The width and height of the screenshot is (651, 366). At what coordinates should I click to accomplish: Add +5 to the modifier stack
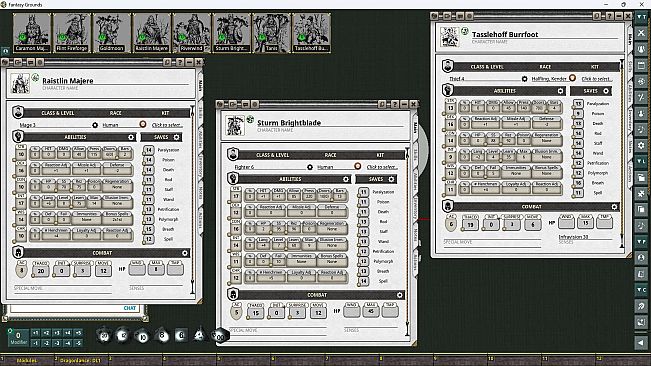78,333
